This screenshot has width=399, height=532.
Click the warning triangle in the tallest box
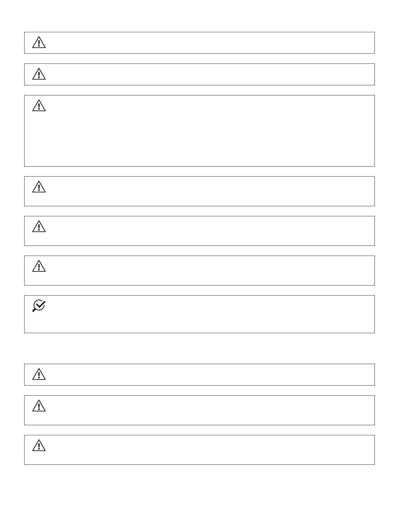coord(39,106)
